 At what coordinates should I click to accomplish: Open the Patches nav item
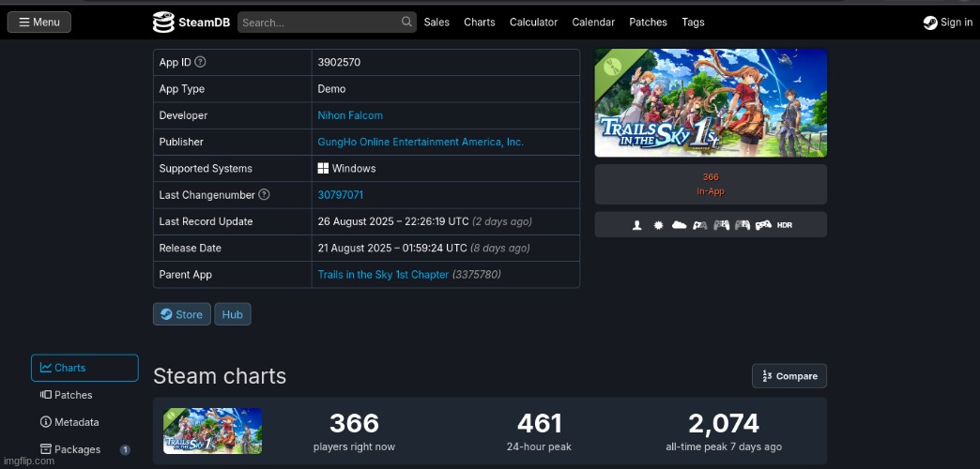tap(648, 22)
